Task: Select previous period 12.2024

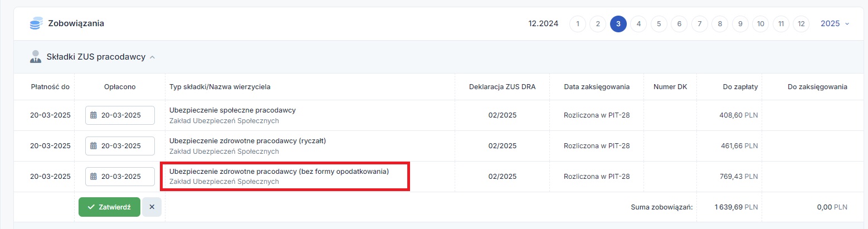Action: pyautogui.click(x=543, y=24)
